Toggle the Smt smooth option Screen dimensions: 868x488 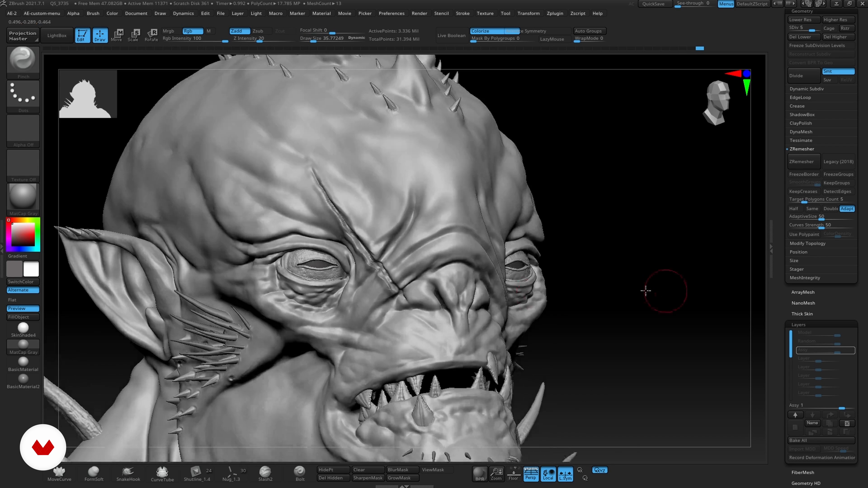[x=838, y=71]
